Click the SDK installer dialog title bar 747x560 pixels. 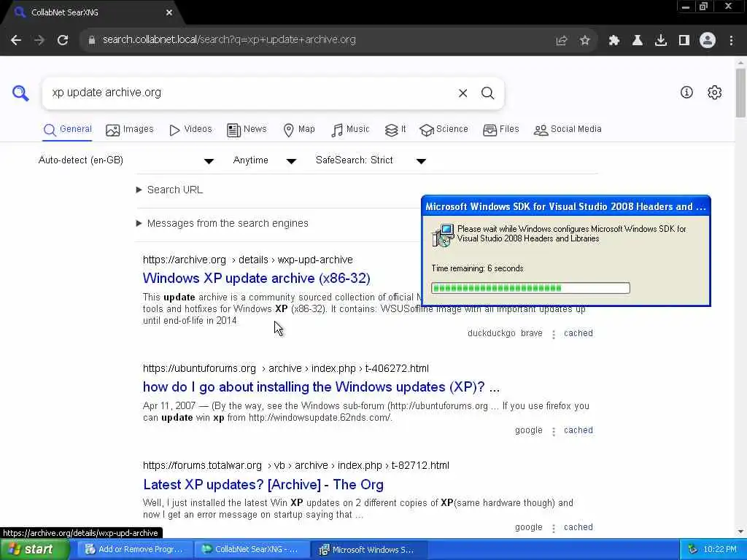(x=566, y=206)
